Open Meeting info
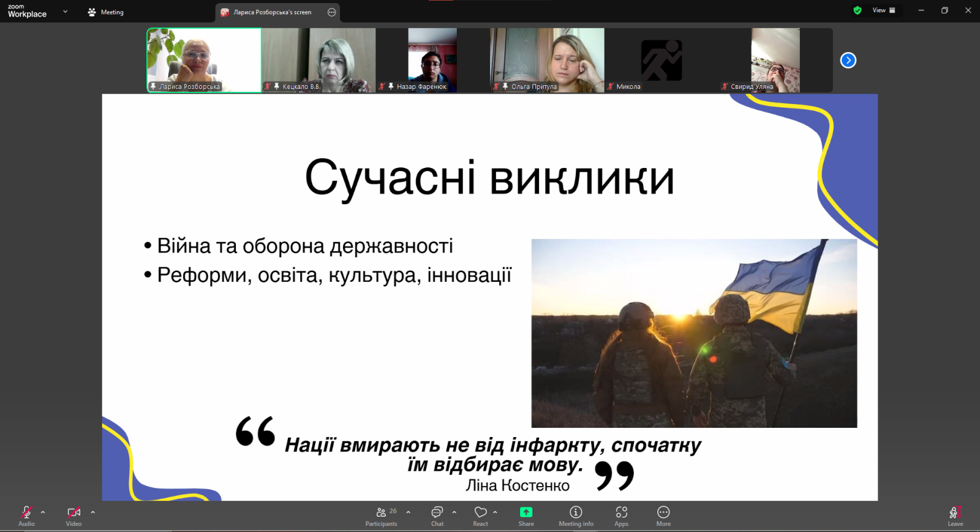The width and height of the screenshot is (980, 532). pos(576,515)
